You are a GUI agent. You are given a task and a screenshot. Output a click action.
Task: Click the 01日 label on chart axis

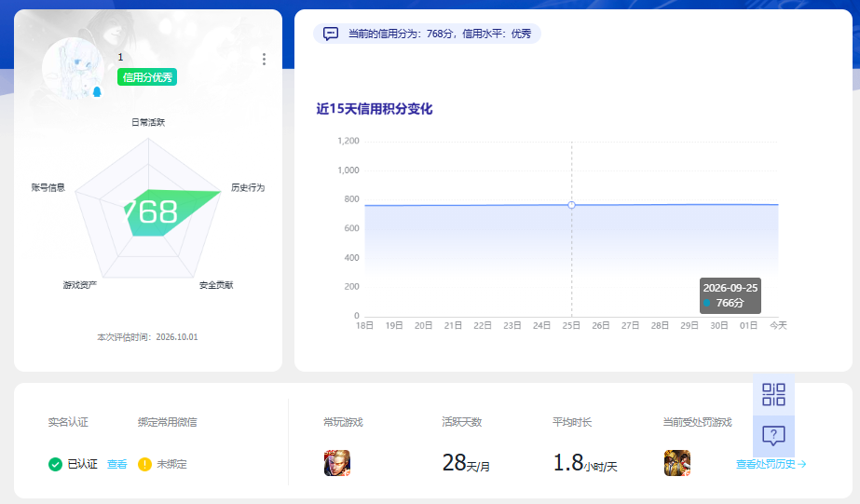pyautogui.click(x=749, y=326)
